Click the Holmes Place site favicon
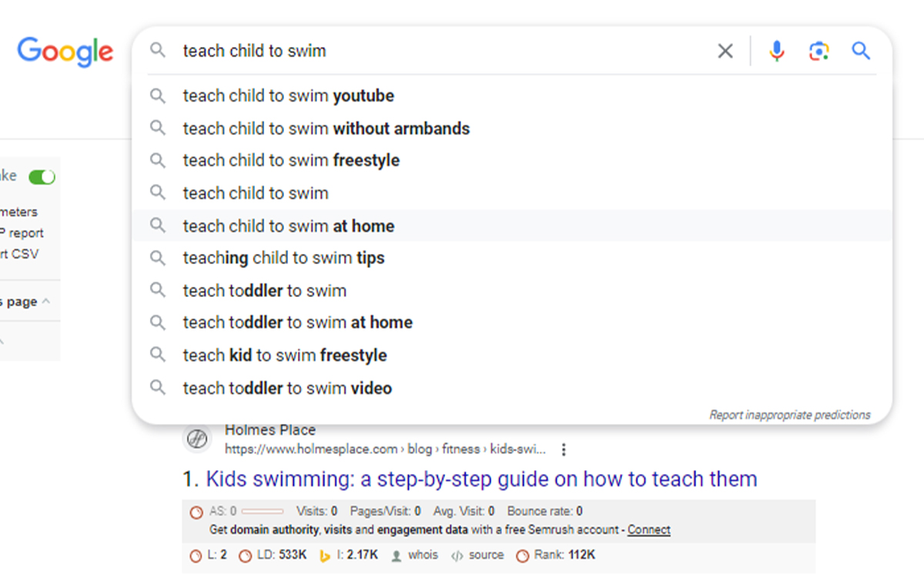Screen dimensions: 924x574 pyautogui.click(x=197, y=439)
